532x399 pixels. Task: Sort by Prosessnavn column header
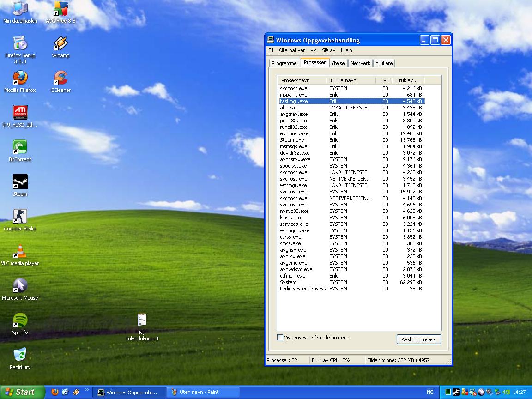click(x=302, y=80)
